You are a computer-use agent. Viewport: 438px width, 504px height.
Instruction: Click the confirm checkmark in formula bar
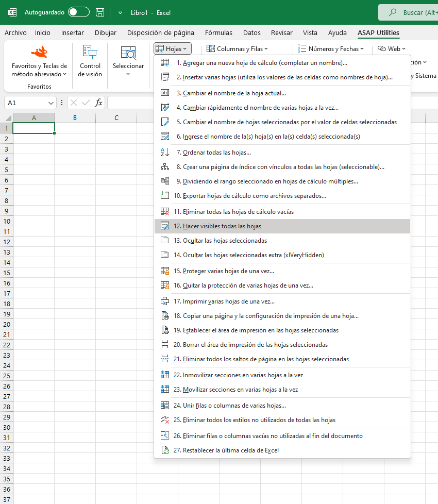[86, 103]
